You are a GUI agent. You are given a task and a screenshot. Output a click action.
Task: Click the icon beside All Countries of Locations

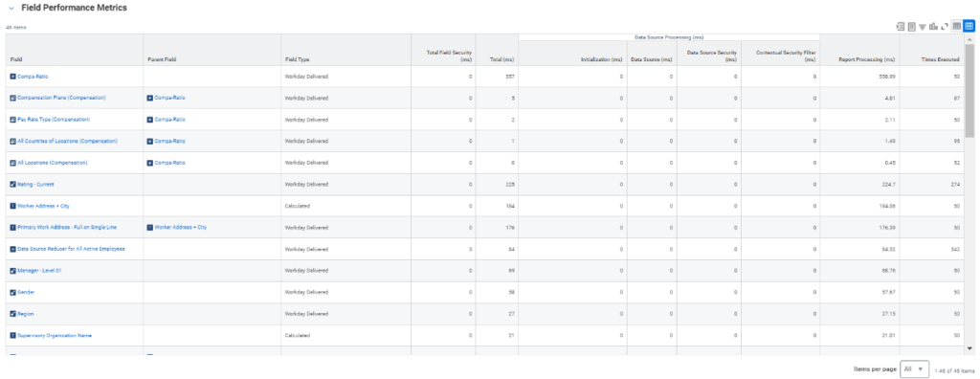(12, 142)
